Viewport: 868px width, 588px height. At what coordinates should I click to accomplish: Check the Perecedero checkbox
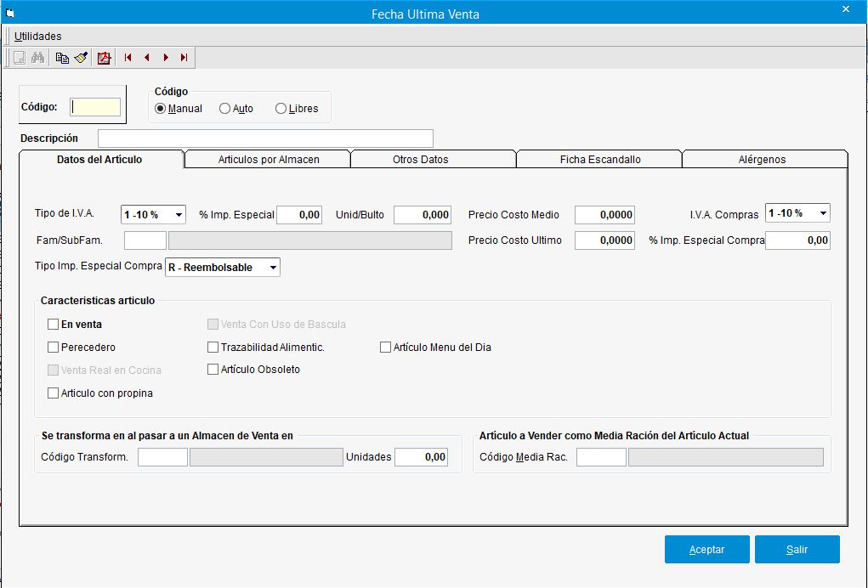point(54,348)
